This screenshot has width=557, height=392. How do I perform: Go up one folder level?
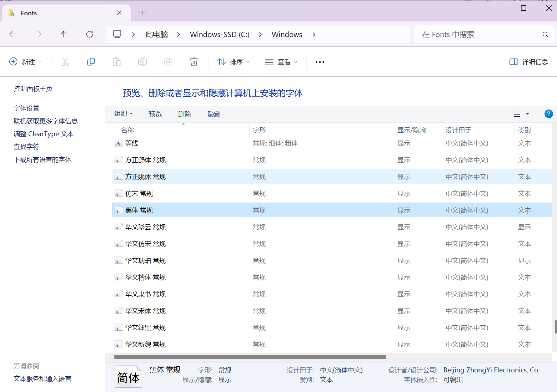coord(64,34)
